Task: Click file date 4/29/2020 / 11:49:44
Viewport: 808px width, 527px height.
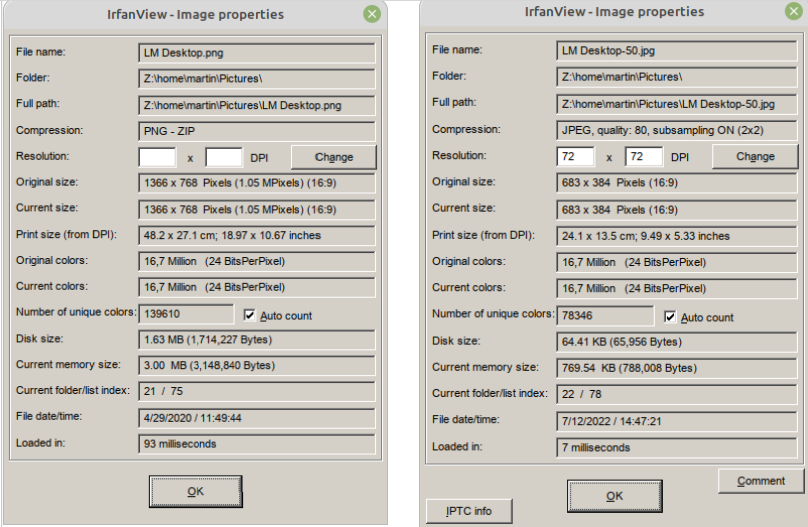Action: click(257, 418)
